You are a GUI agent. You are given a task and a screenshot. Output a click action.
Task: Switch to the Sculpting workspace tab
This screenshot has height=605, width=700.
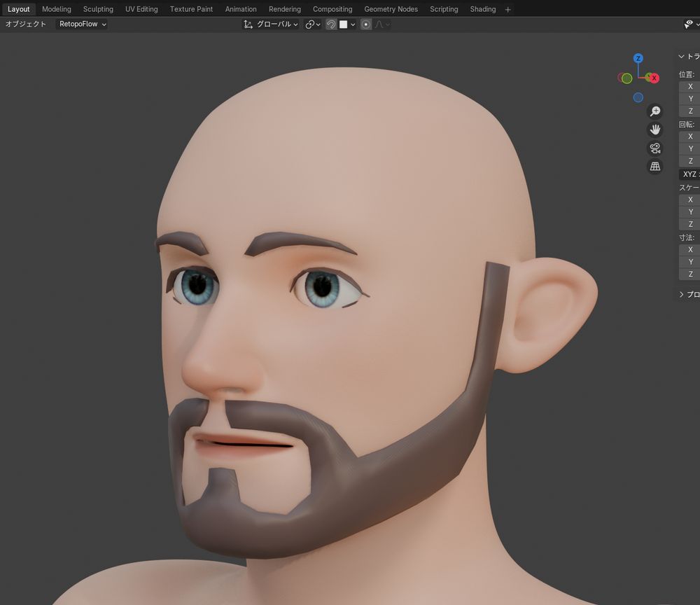[98, 9]
